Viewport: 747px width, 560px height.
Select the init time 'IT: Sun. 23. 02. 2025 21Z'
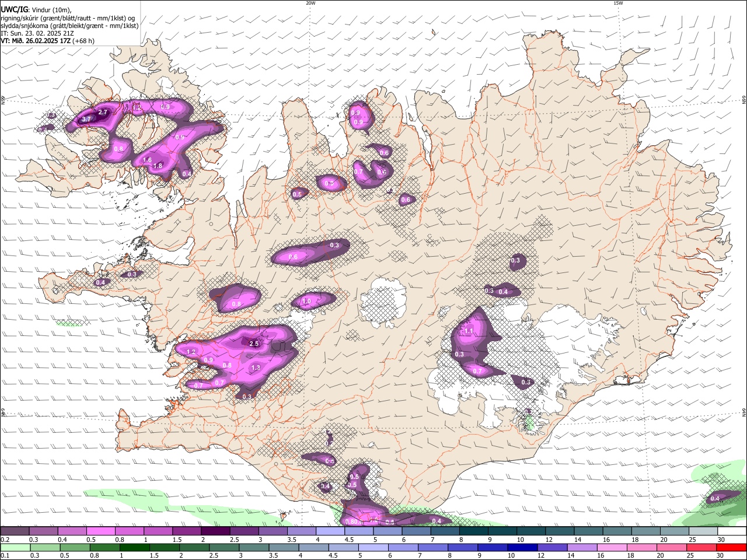tap(37, 33)
